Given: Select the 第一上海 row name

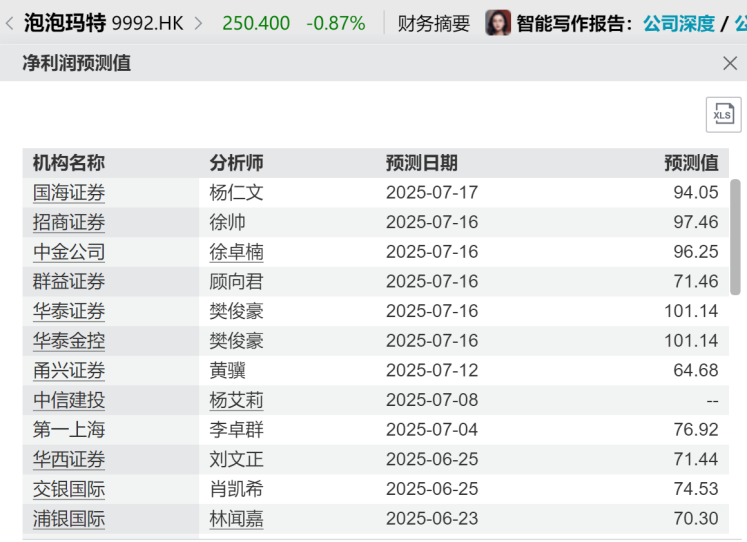Looking at the screenshot, I should (69, 430).
